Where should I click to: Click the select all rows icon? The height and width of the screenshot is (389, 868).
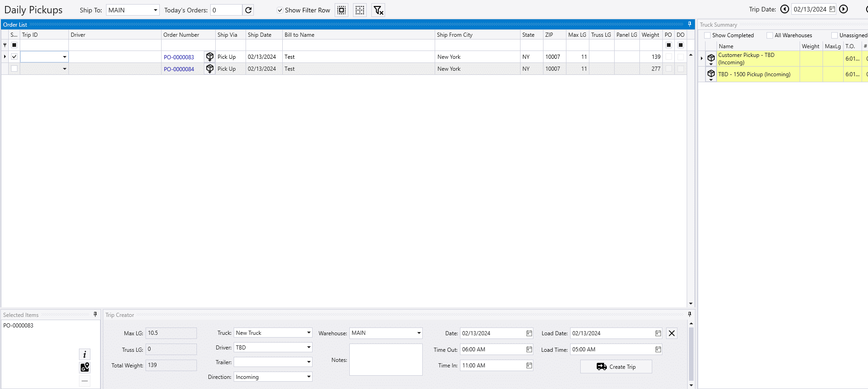342,10
